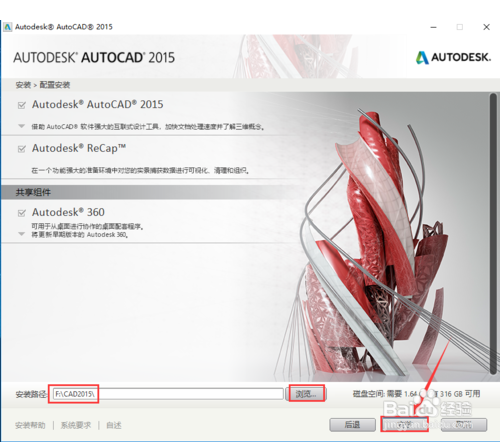Uncheck the Autodesk AutoCAD 2015 checkbox

[x=22, y=105]
